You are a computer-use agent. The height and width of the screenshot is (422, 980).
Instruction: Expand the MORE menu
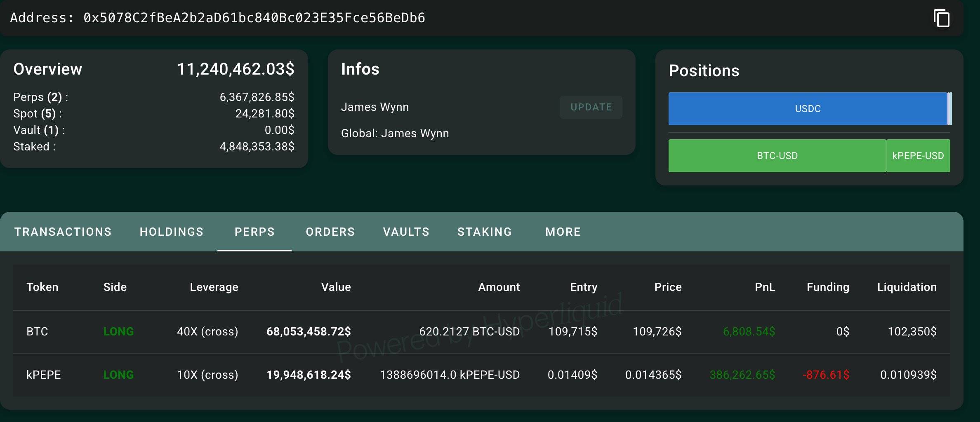point(563,232)
